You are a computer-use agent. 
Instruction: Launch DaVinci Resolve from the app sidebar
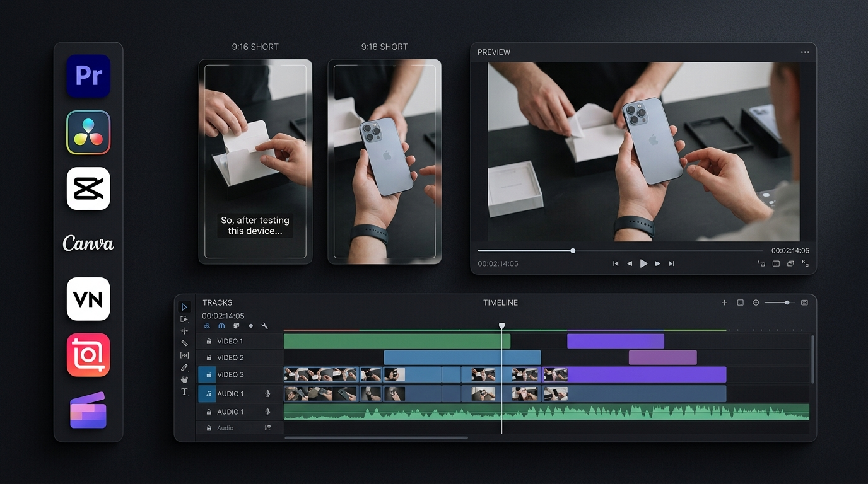point(88,132)
